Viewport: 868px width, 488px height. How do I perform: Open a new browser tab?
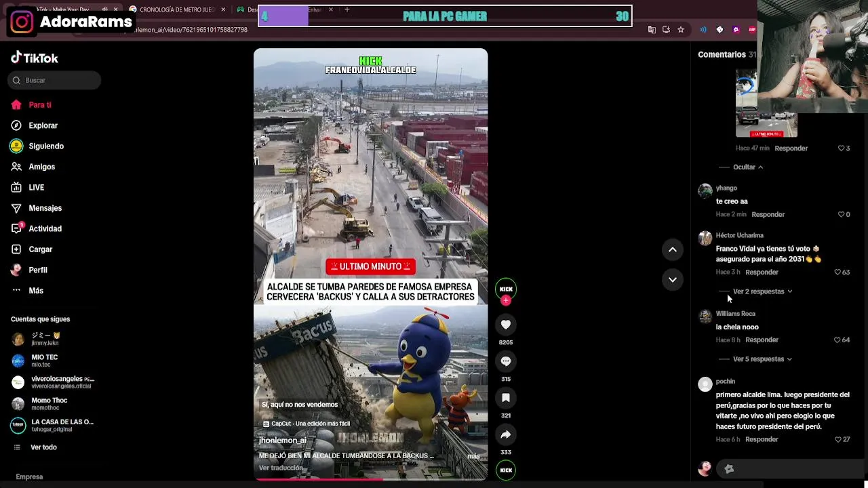(347, 9)
